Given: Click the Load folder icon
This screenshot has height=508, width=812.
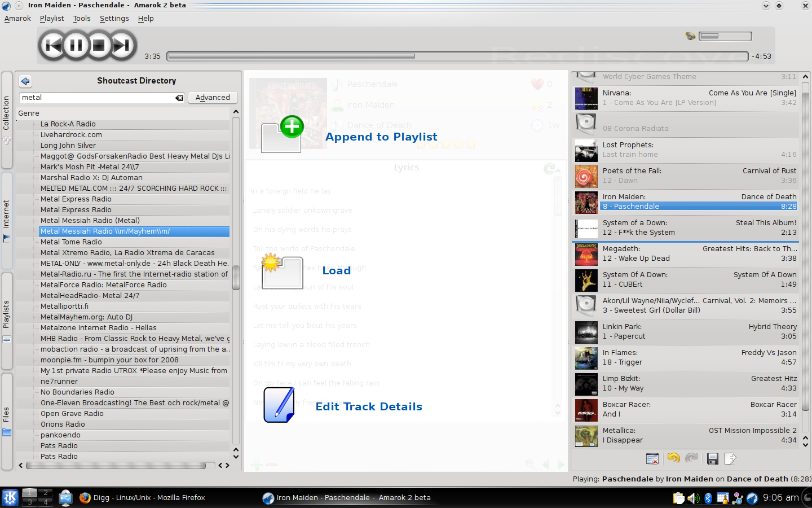Looking at the screenshot, I should 282,271.
